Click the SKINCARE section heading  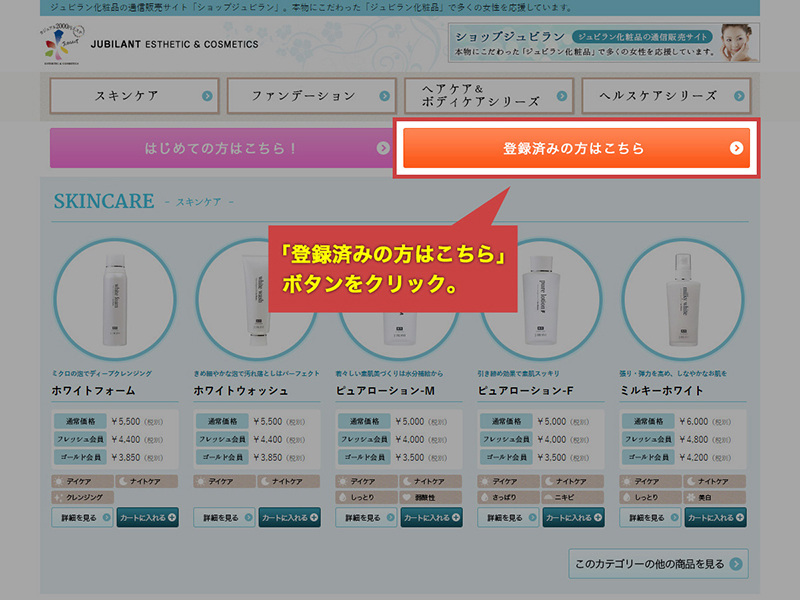104,201
